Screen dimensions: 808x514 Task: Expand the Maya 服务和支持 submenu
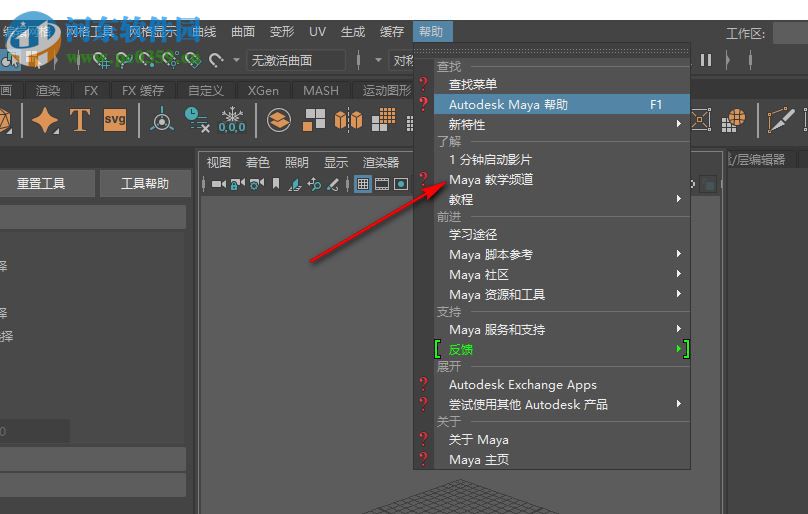(562, 329)
